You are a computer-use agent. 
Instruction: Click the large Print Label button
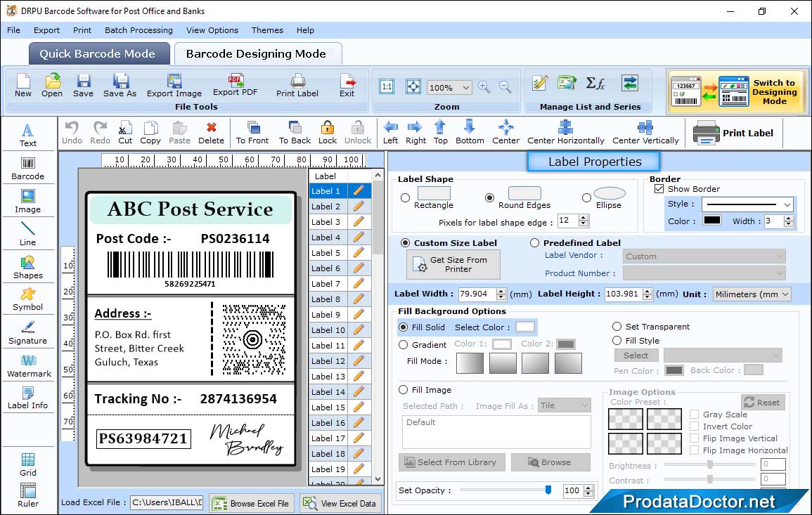tap(733, 133)
